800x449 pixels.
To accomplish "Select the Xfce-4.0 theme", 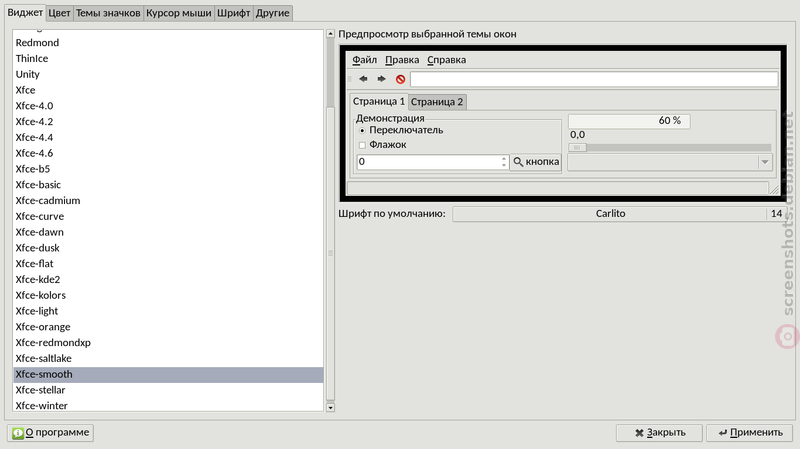I will [168, 106].
